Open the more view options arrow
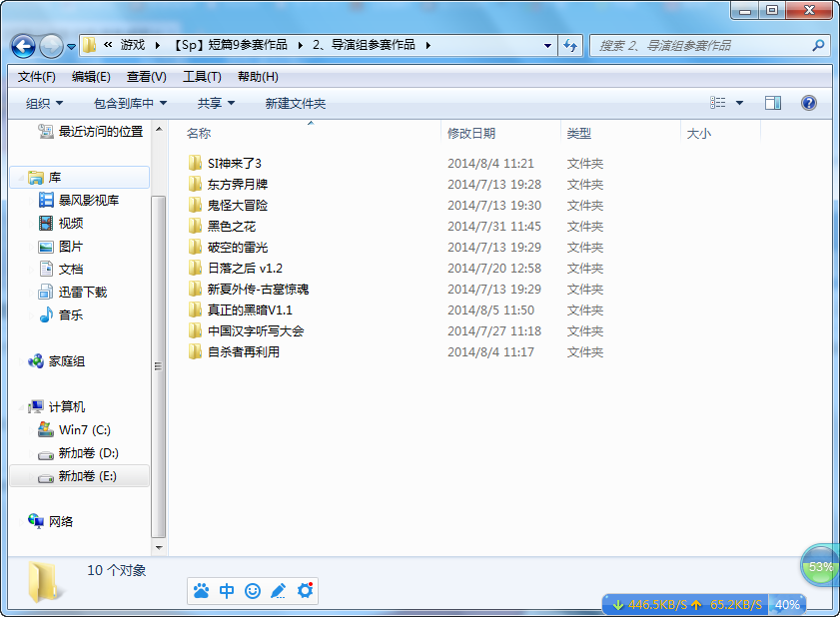 (739, 103)
